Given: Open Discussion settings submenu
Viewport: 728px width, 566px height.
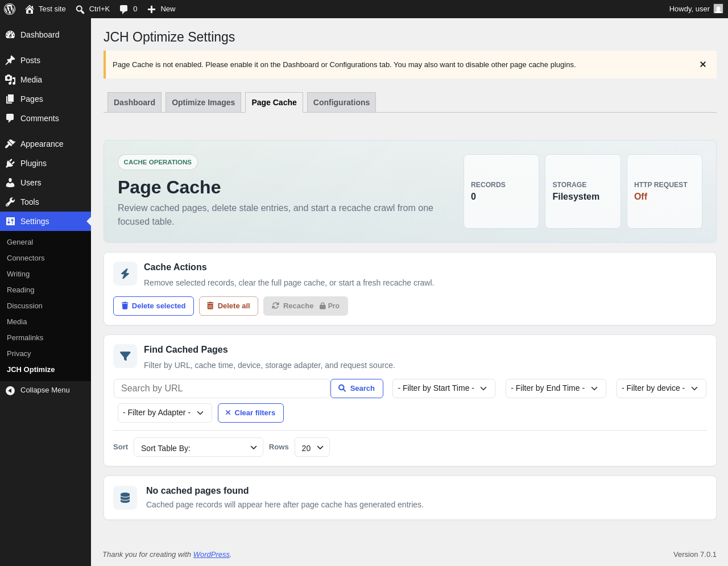Looking at the screenshot, I should click(24, 306).
